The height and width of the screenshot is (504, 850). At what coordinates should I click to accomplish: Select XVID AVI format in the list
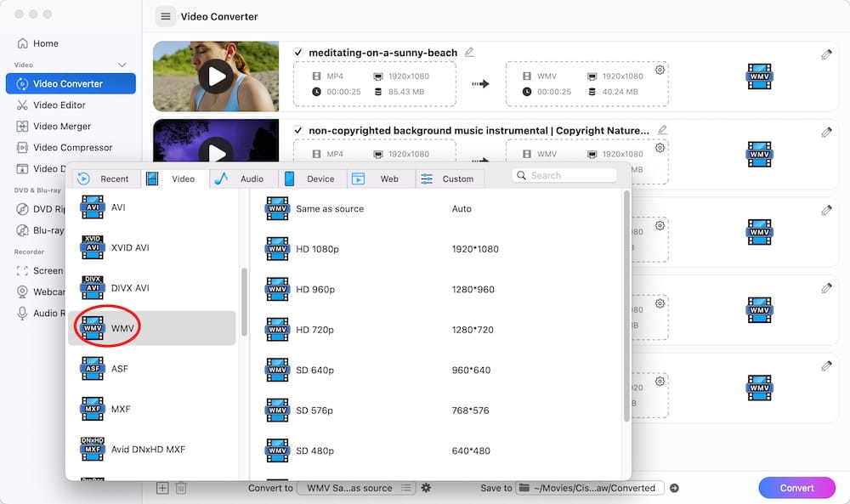click(152, 247)
